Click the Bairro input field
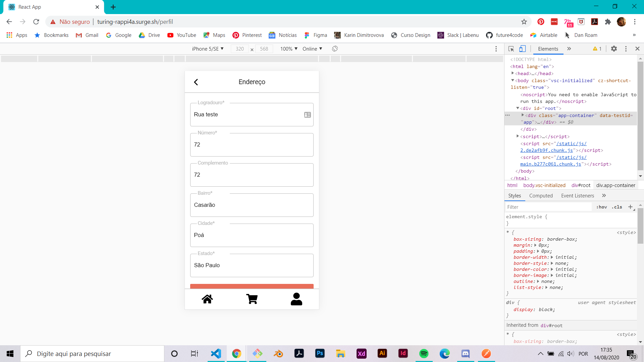This screenshot has height=362, width=644. click(x=252, y=205)
